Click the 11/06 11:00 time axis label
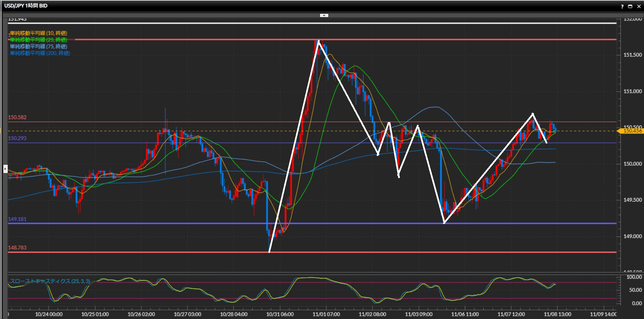The height and width of the screenshot is (319, 644). pyautogui.click(x=465, y=314)
